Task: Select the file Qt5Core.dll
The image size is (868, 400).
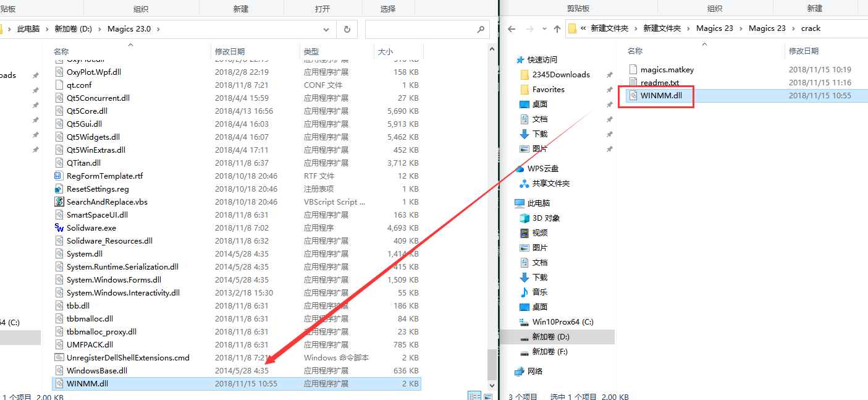Action: pos(87,111)
